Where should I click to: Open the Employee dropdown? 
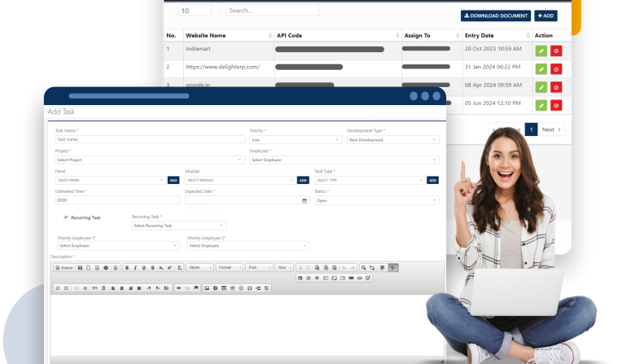pos(344,160)
